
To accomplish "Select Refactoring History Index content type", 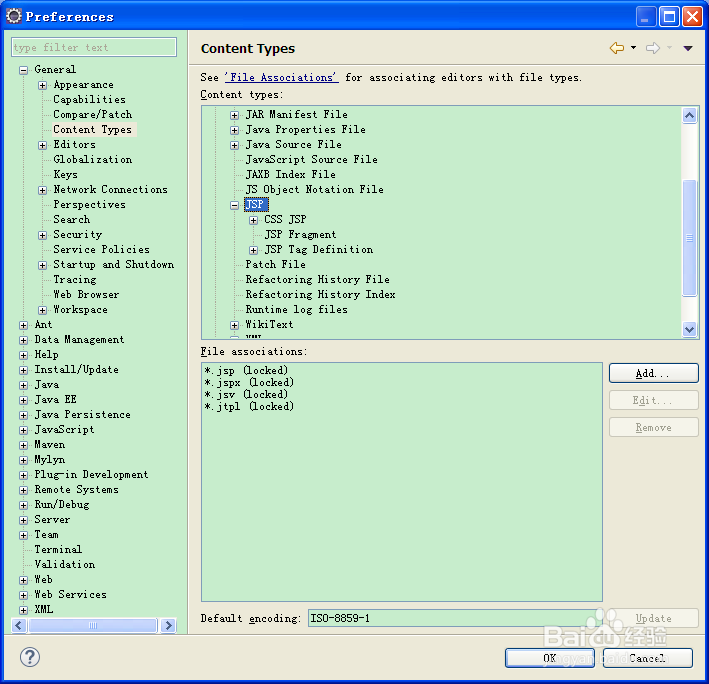I will [x=320, y=294].
